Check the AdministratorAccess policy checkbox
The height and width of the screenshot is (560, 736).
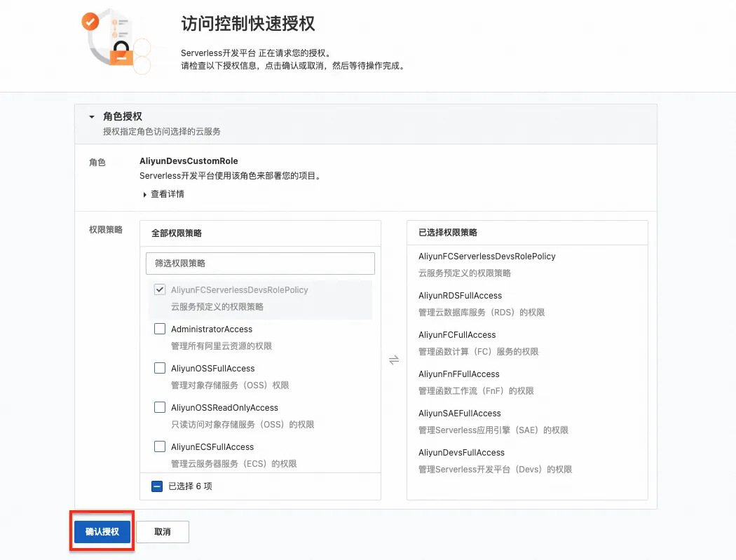coord(160,329)
